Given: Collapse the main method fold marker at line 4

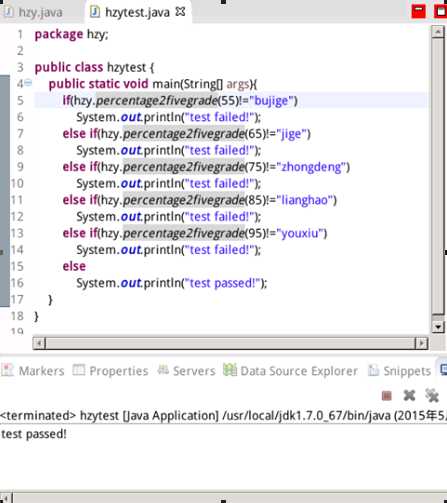Looking at the screenshot, I should pos(28,82).
